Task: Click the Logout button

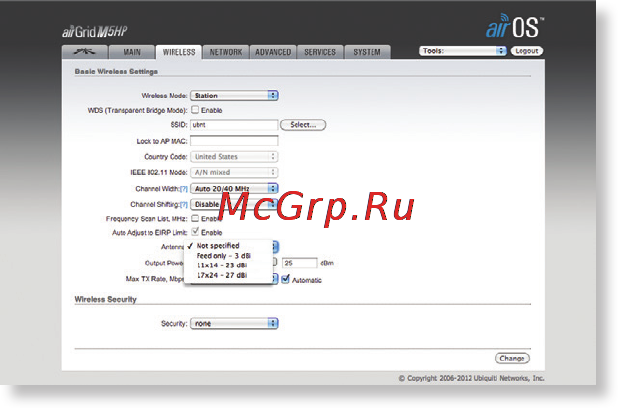Action: (527, 51)
